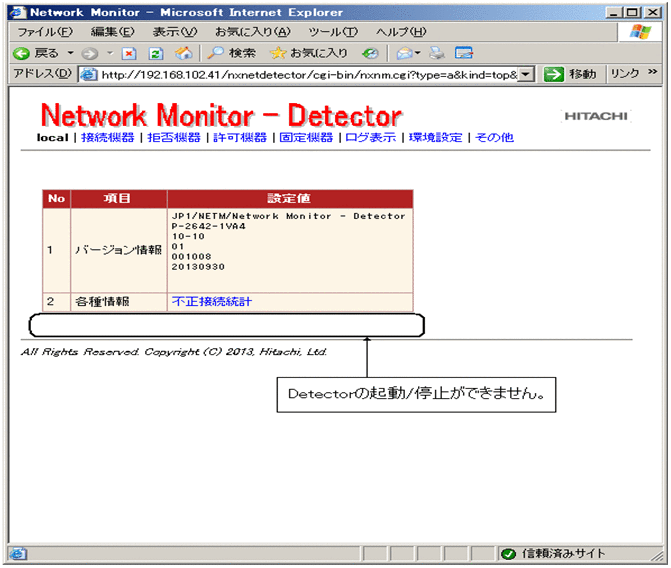
Task: Click the Network Monitor - Detector heading
Action: click(x=221, y=116)
